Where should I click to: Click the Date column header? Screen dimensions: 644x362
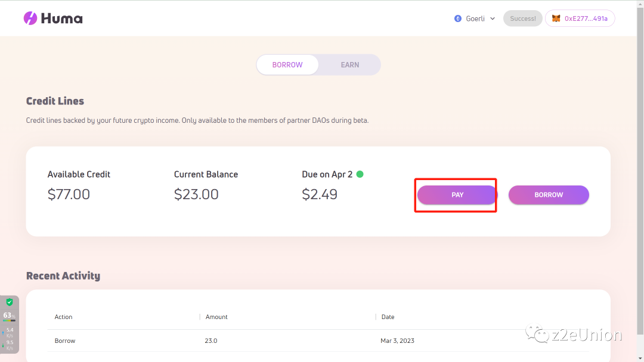(x=388, y=317)
